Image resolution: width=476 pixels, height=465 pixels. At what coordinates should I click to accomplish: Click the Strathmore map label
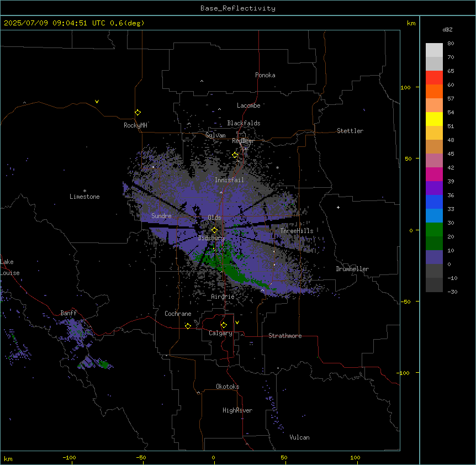click(x=285, y=336)
